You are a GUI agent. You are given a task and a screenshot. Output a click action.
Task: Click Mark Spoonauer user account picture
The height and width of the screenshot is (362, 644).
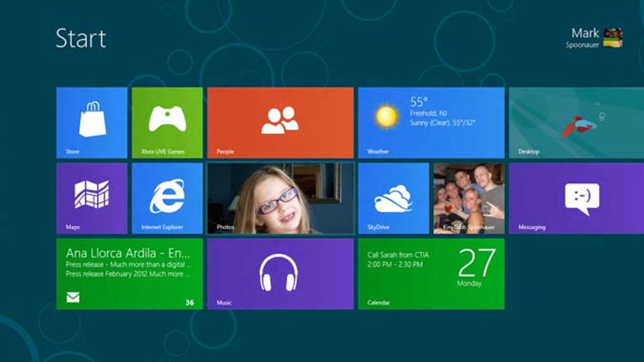613,38
